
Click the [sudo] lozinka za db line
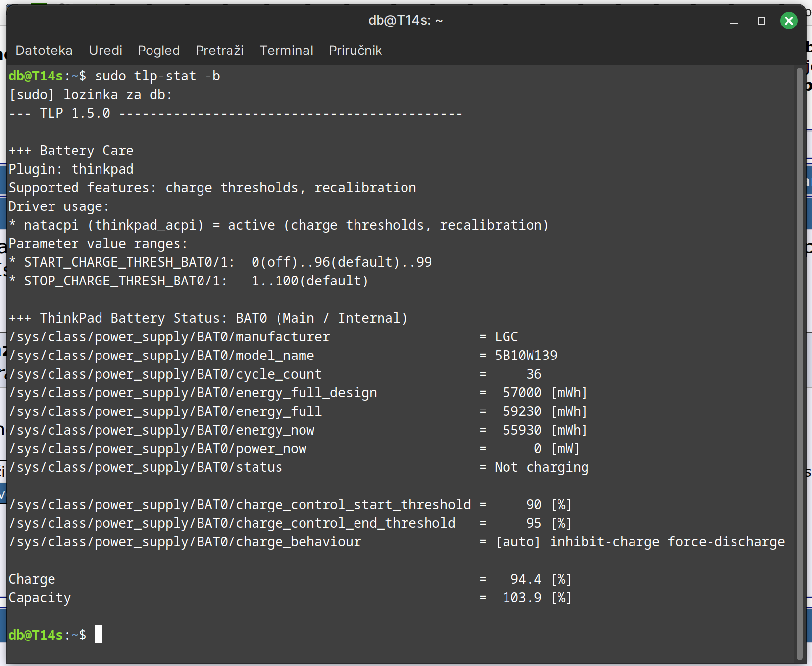tap(91, 95)
